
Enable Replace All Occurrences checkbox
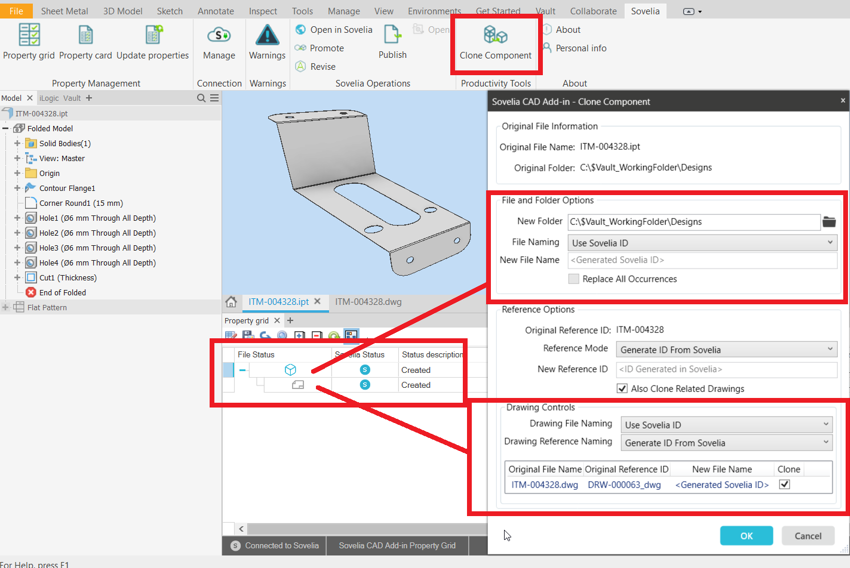point(574,279)
